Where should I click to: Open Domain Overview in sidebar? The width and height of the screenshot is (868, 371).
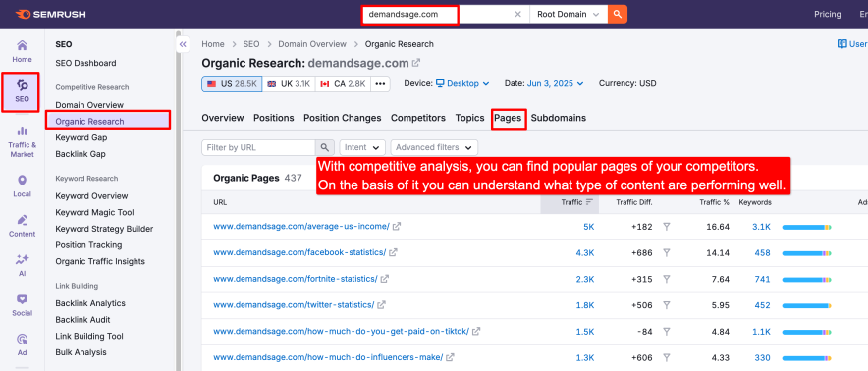point(89,105)
